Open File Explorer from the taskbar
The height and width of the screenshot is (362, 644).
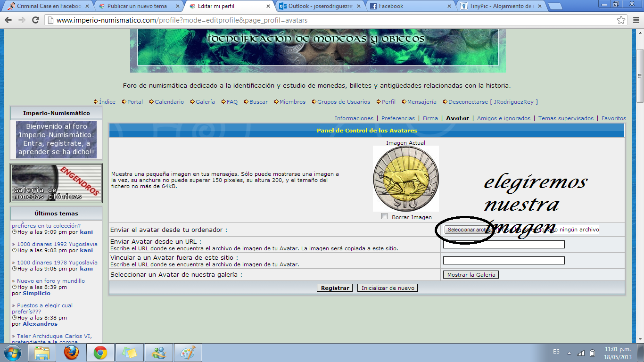click(42, 353)
